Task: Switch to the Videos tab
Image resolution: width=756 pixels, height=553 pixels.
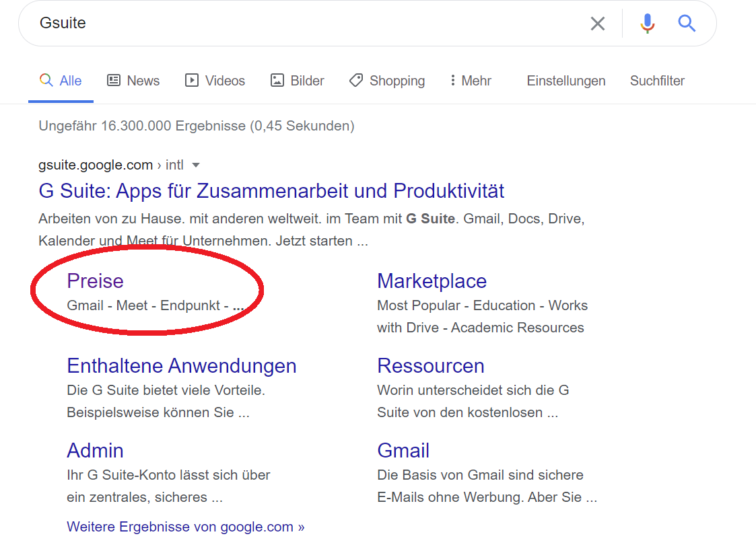Action: point(215,81)
